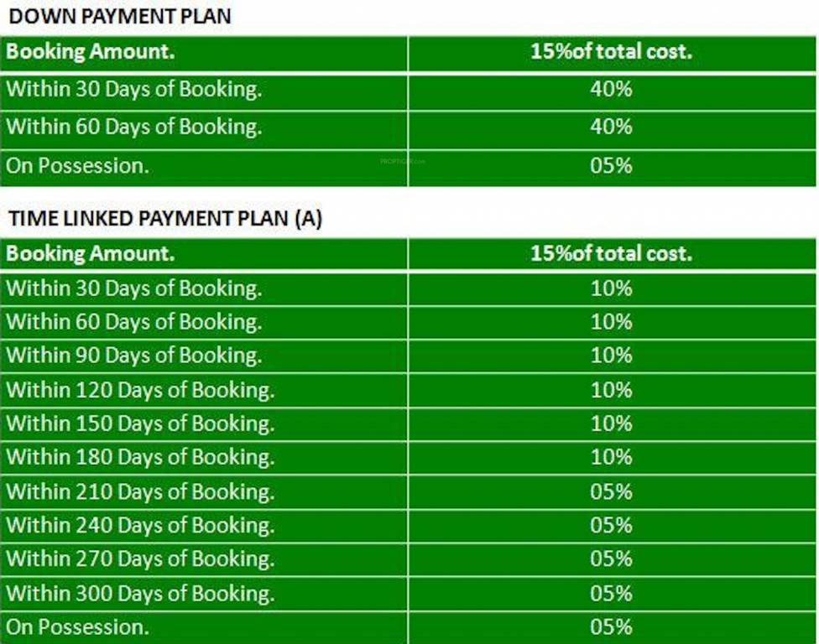
Task: Select 15% of total cost under Time Linked Plan
Action: click(611, 253)
